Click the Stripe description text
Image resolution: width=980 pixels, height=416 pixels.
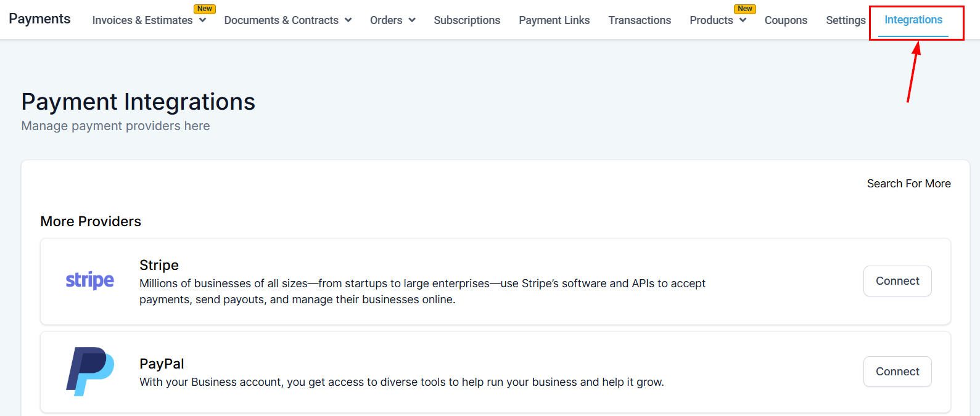[422, 292]
